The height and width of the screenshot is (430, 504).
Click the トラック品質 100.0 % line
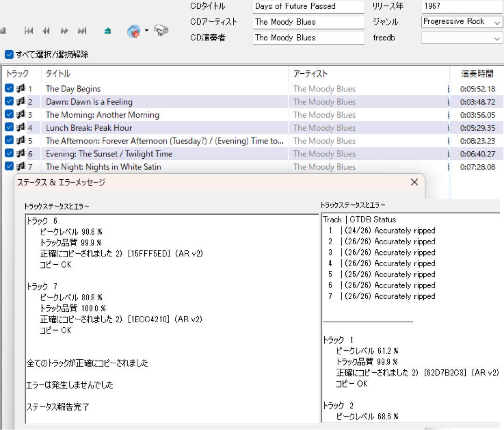73,309
